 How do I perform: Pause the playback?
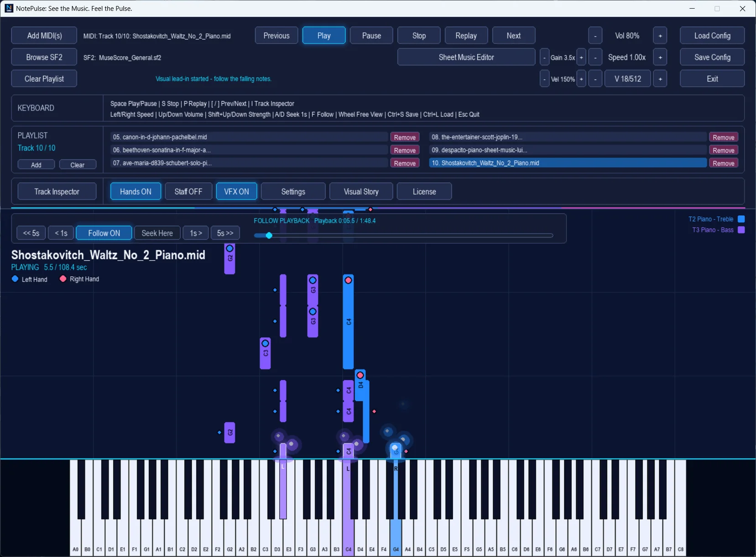tap(371, 36)
